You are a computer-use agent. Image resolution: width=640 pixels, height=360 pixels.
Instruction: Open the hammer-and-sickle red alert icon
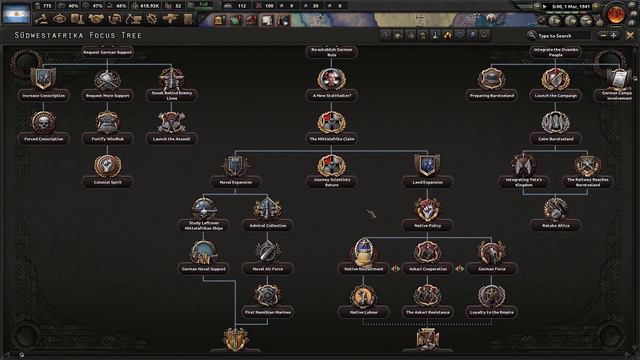pos(251,20)
